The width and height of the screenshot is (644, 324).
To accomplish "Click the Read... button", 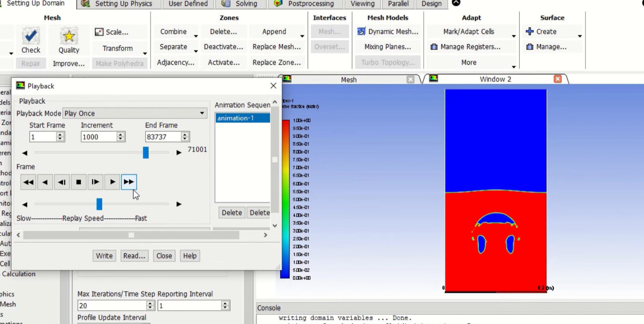I will (x=134, y=256).
